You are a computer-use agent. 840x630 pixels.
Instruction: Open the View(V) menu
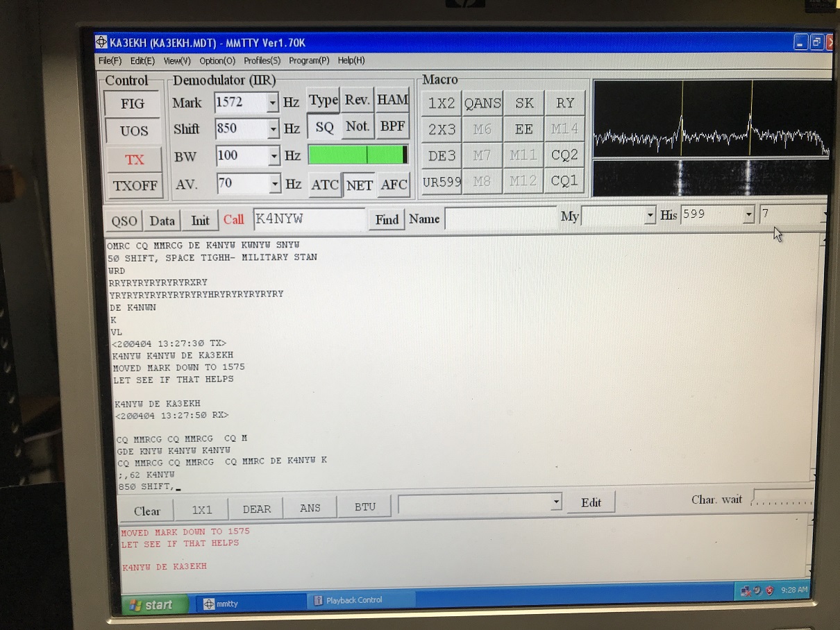177,61
